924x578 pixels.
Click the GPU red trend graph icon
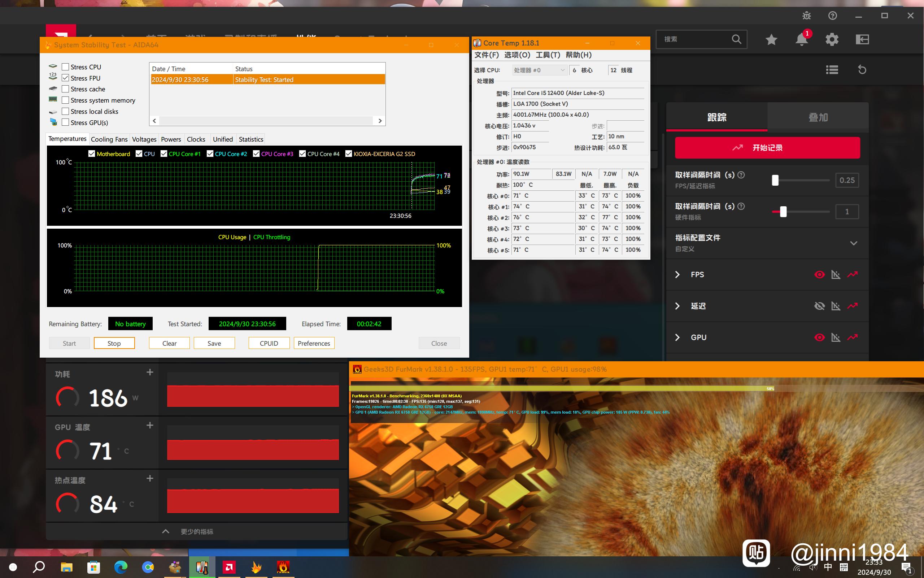pos(853,337)
